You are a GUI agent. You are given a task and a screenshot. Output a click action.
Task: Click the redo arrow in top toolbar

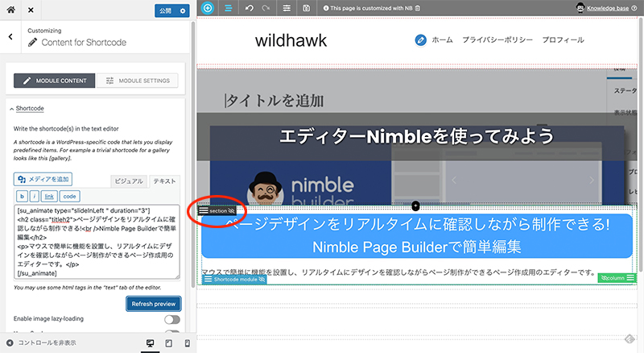[x=266, y=8]
